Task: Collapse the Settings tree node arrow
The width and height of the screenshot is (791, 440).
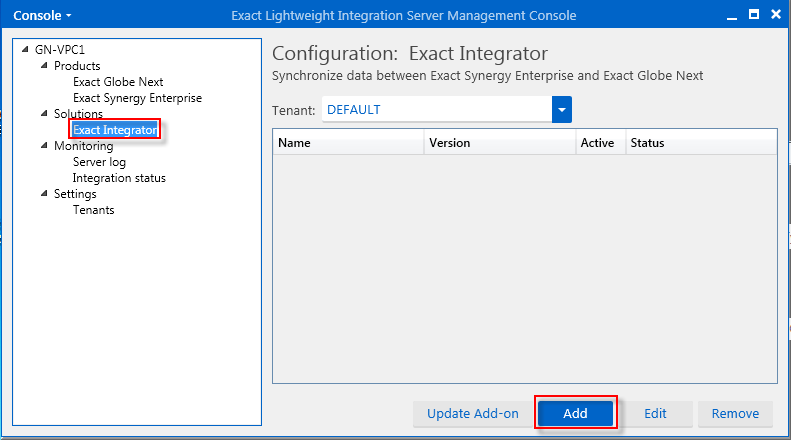Action: point(44,194)
